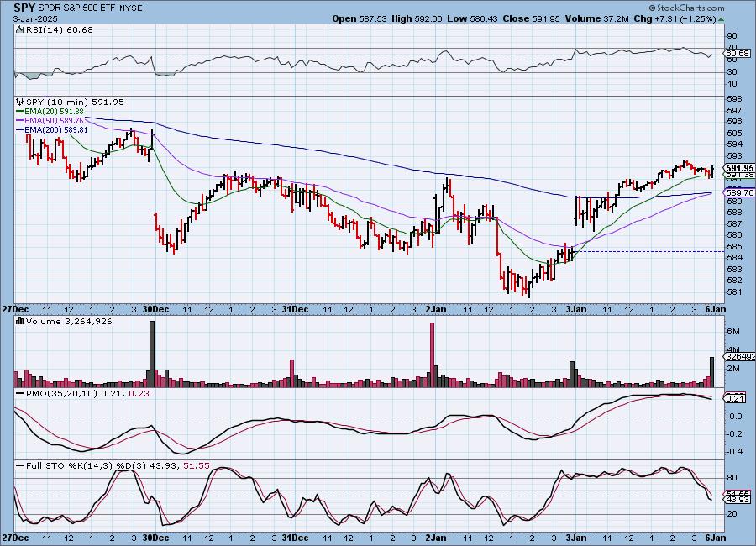Image resolution: width=756 pixels, height=546 pixels.
Task: Click the green up-arrow beside the change value
Action: pyautogui.click(x=722, y=19)
